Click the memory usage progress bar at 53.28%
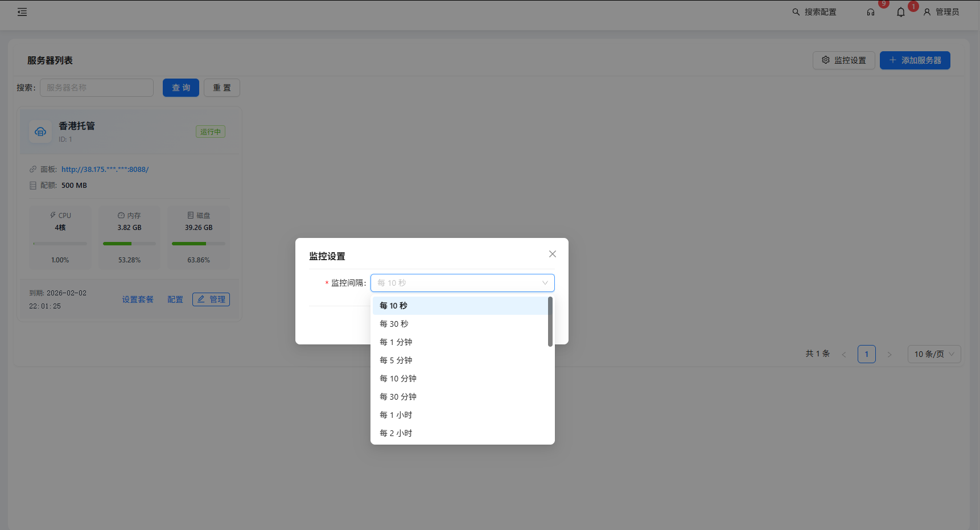This screenshot has height=530, width=980. (129, 244)
